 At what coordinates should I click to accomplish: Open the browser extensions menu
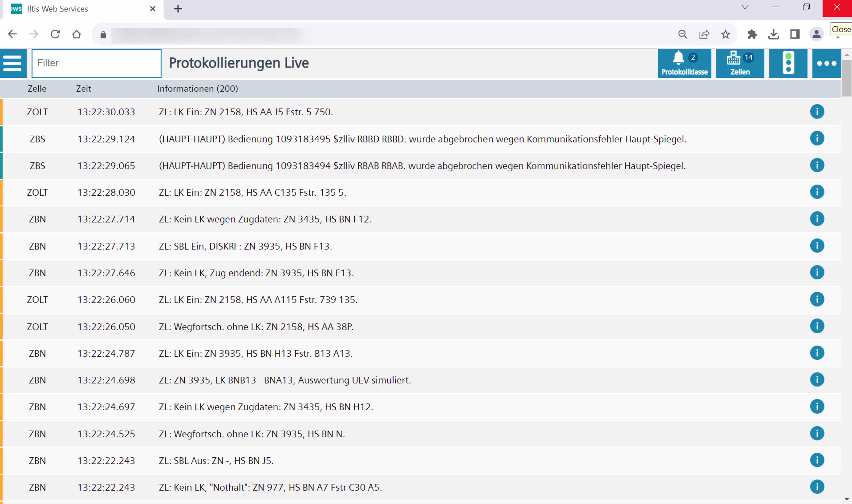(x=752, y=34)
